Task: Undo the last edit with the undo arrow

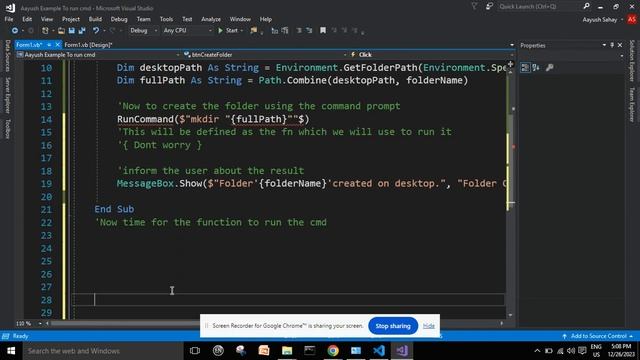Action: coord(96,31)
